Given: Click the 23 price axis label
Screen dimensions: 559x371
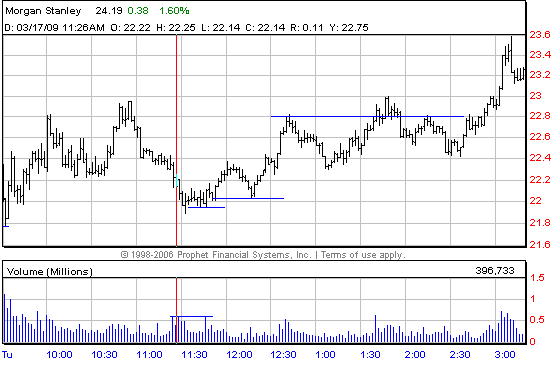Looking at the screenshot, I should [535, 96].
